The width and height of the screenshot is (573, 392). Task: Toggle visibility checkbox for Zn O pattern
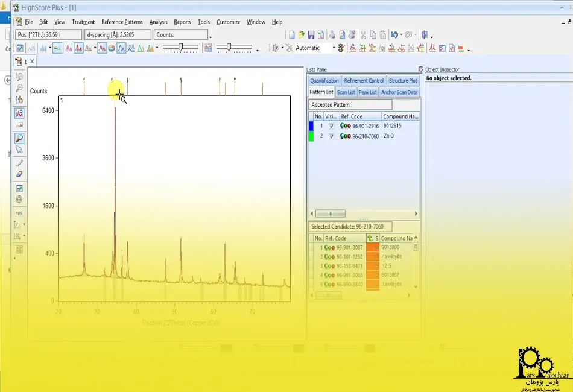tap(331, 136)
